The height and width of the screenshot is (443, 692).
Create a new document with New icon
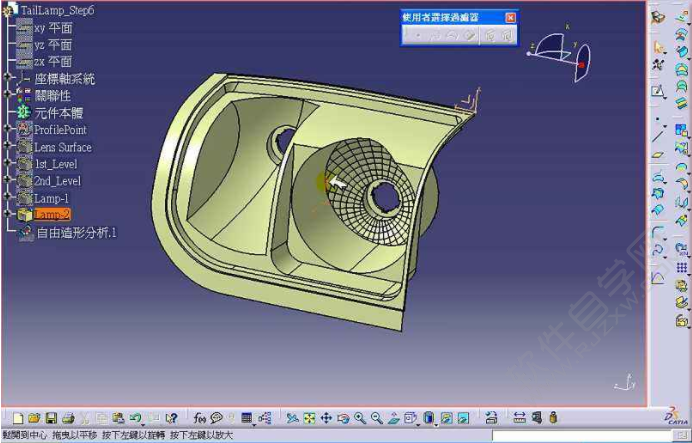click(18, 418)
